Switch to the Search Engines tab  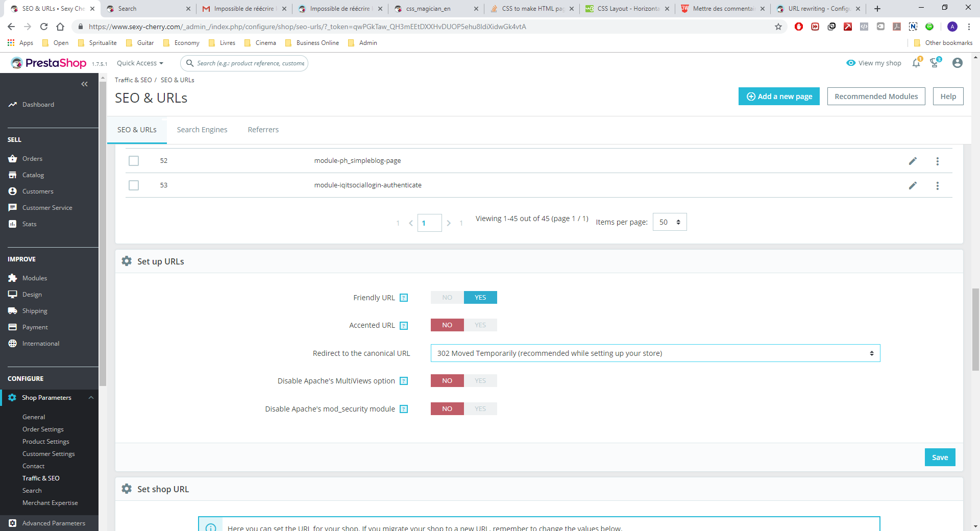[x=202, y=130]
